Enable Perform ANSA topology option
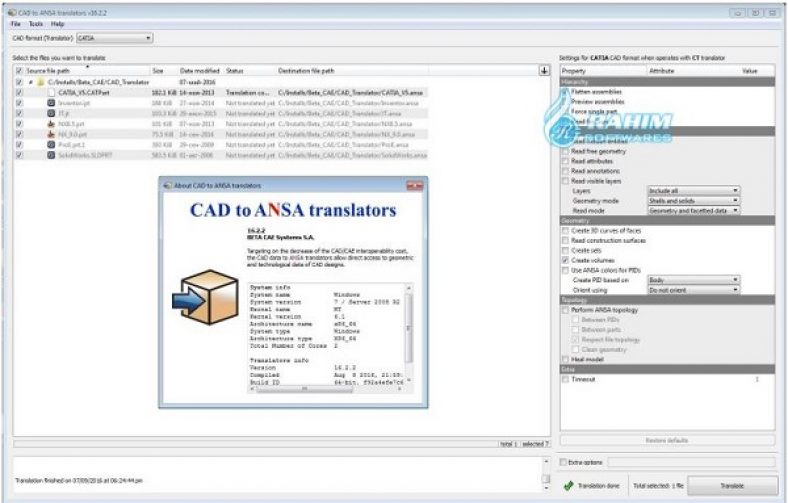 coord(565,310)
